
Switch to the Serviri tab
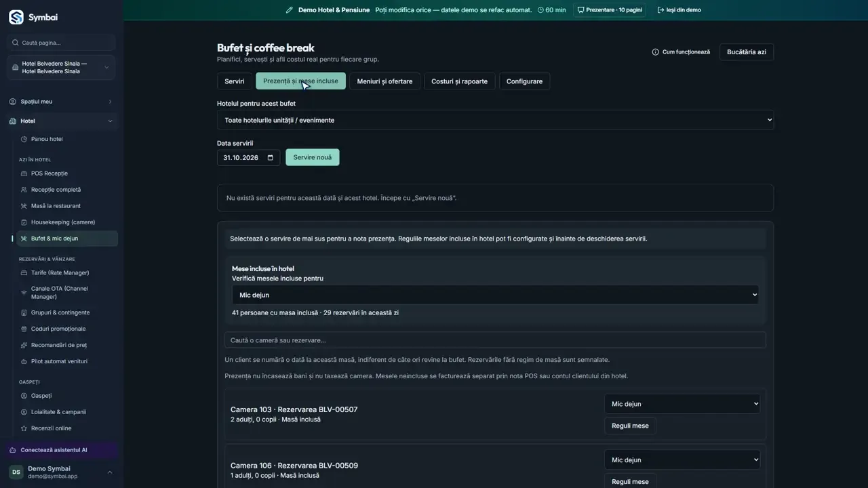point(235,81)
